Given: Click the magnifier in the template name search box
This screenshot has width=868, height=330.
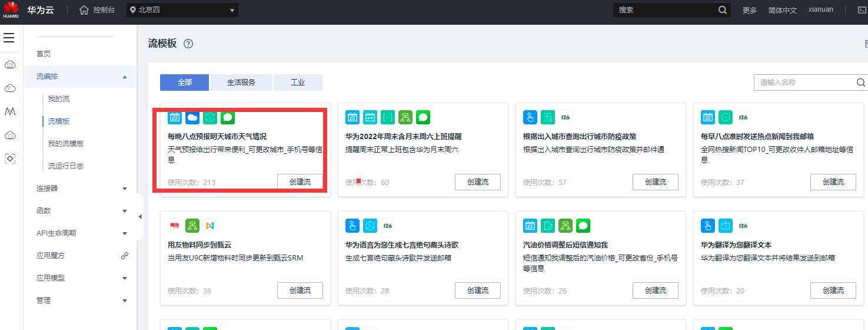Looking at the screenshot, I should [860, 82].
